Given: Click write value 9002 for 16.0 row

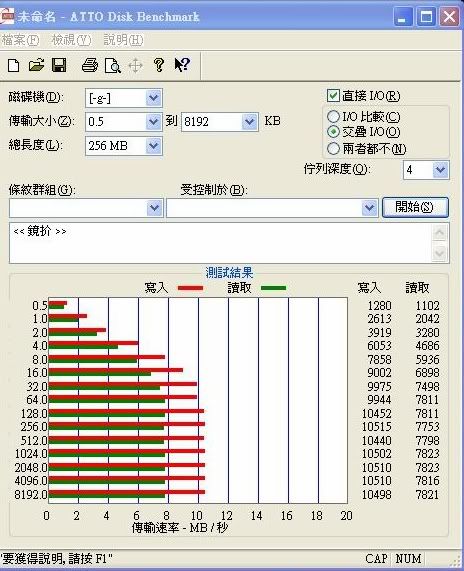Looking at the screenshot, I should click(x=380, y=373).
